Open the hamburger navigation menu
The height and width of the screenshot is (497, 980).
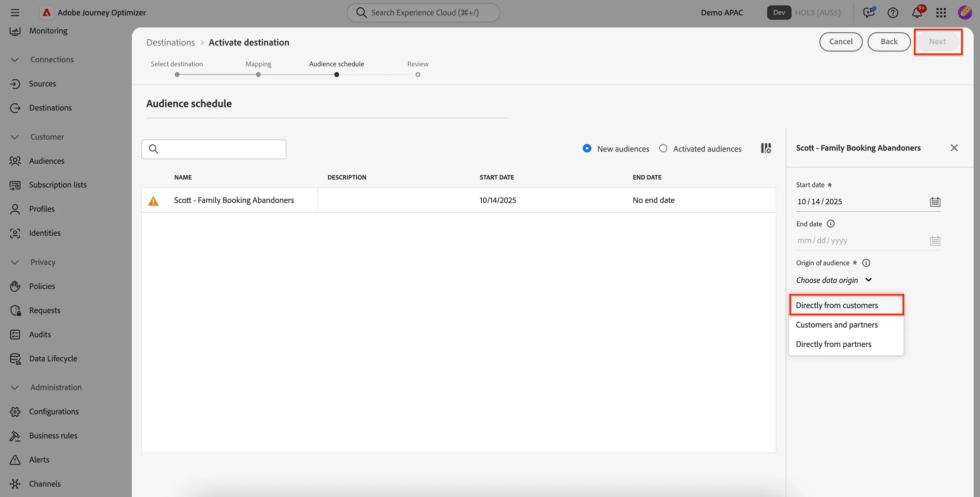coord(15,12)
